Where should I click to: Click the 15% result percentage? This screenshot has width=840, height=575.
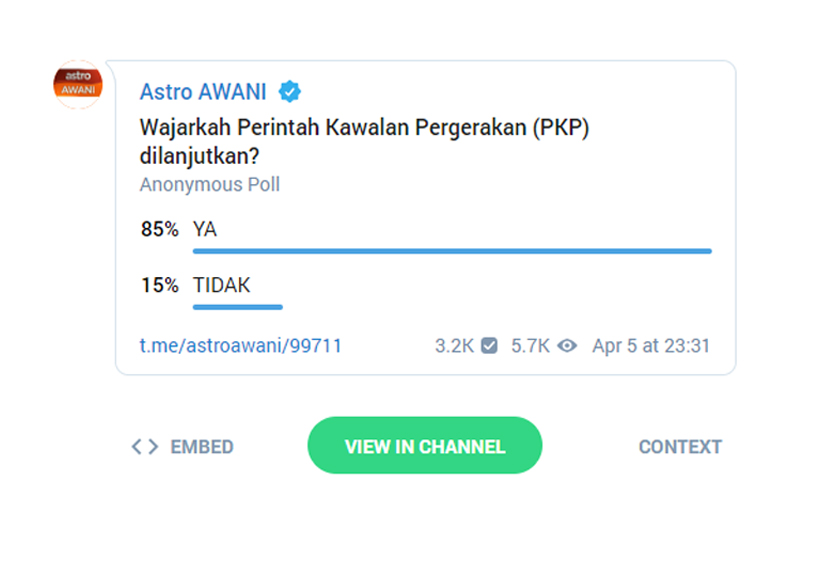click(x=159, y=285)
